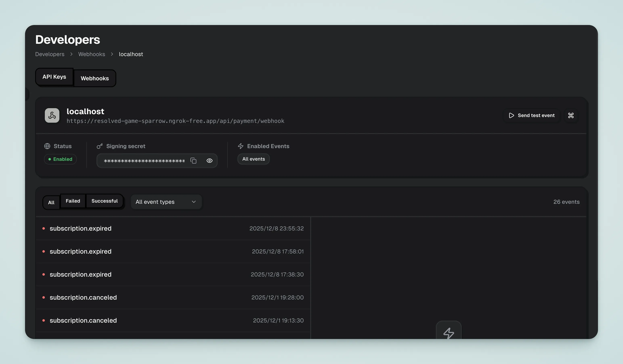Click the red error dot on subscription.canceled row

[44, 298]
